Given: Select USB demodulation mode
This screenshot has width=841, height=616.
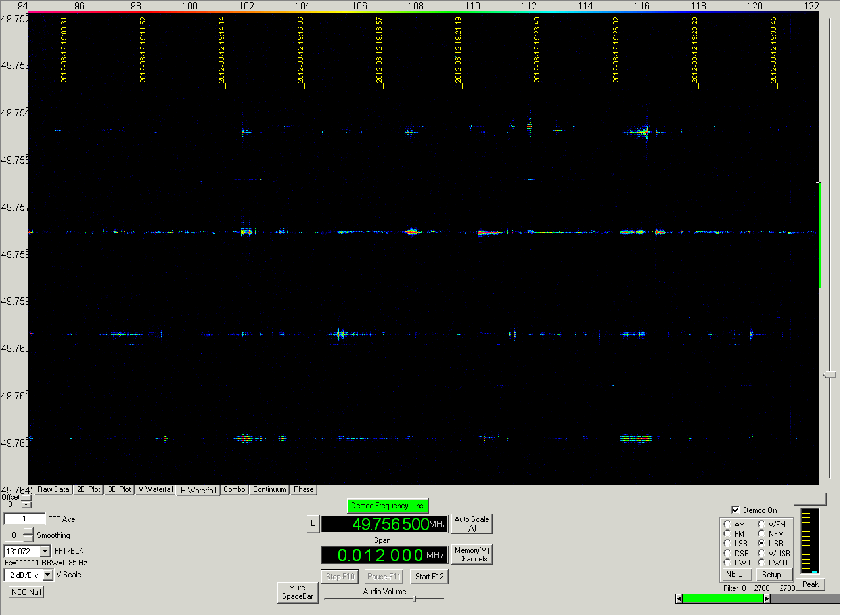Looking at the screenshot, I should point(761,543).
